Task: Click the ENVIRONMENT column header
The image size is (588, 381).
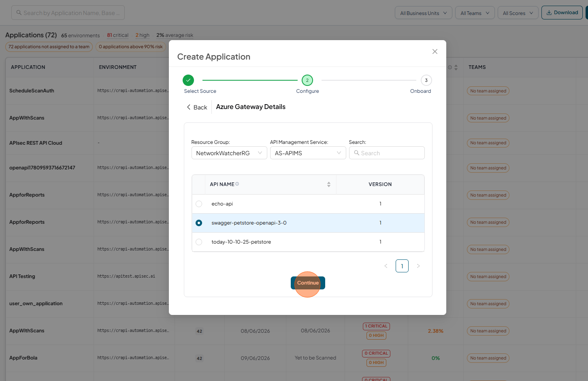Action: click(118, 67)
